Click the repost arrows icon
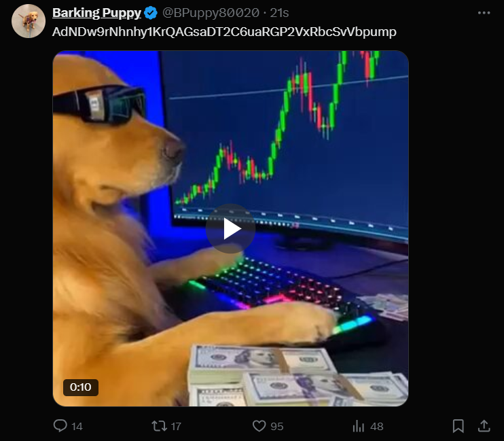This screenshot has width=504, height=441. 159,426
